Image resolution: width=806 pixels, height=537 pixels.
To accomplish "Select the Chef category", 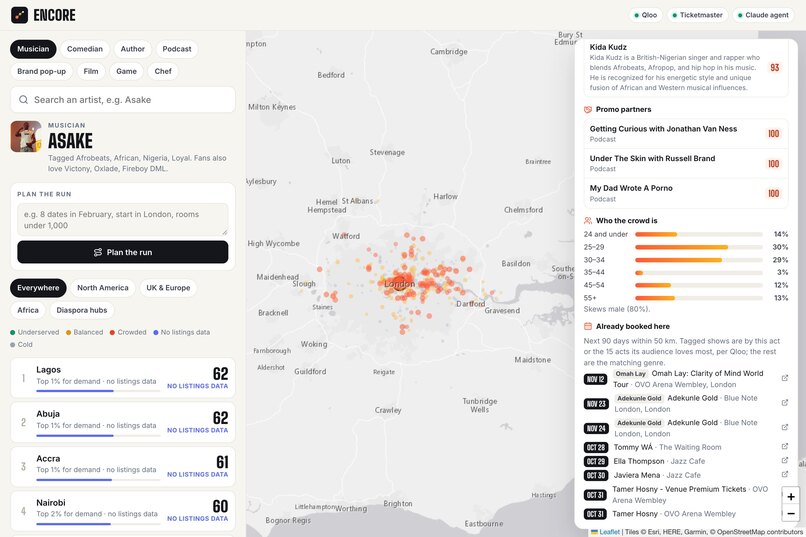I will [163, 71].
